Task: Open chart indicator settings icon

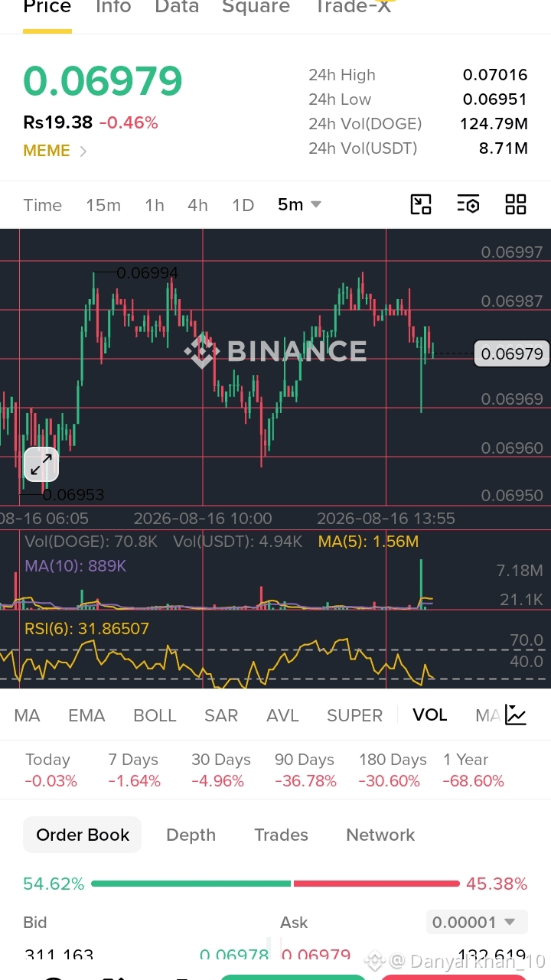Action: [x=468, y=204]
